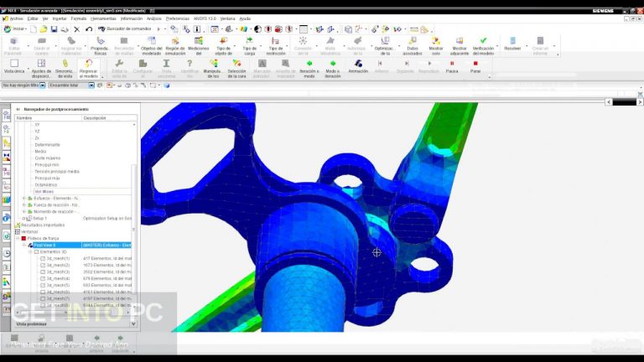Expand Fuerza de reacción node
This screenshot has height=362, width=644.
coord(23,204)
